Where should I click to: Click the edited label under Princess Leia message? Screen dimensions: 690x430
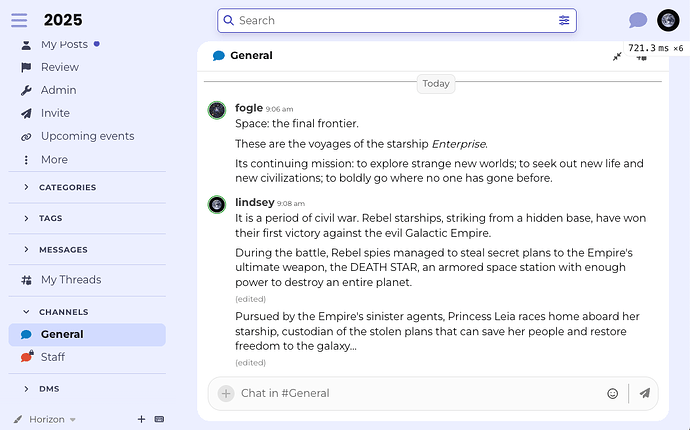point(250,363)
